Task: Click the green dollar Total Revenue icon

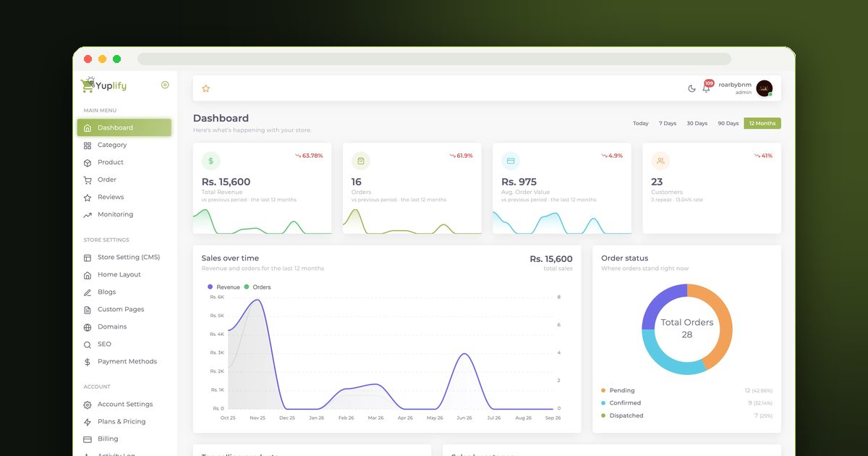Action: point(210,161)
